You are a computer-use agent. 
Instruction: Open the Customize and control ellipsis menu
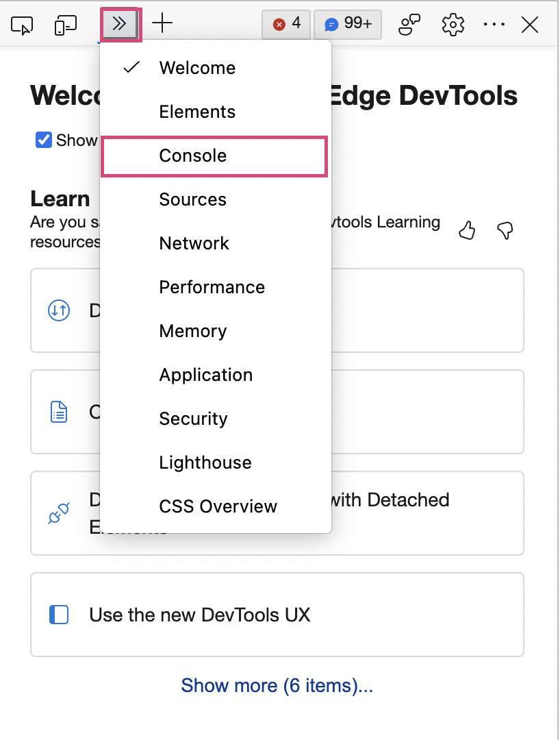(494, 24)
